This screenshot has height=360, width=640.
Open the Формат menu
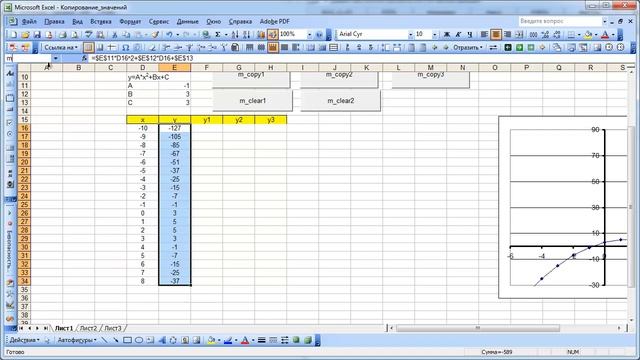tap(130, 21)
